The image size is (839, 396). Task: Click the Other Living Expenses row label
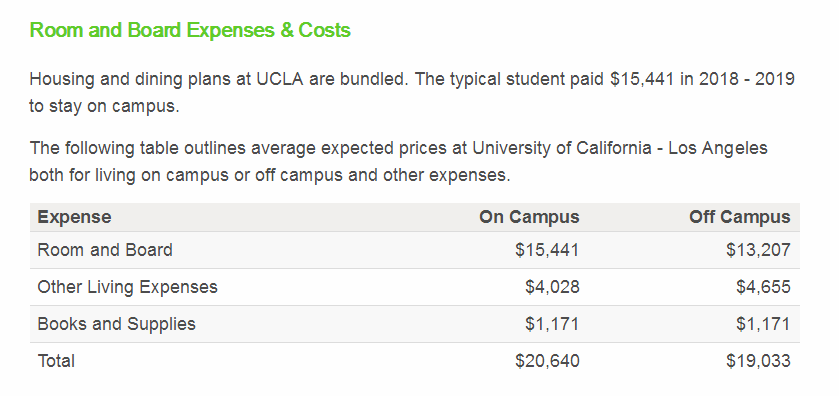[127, 287]
